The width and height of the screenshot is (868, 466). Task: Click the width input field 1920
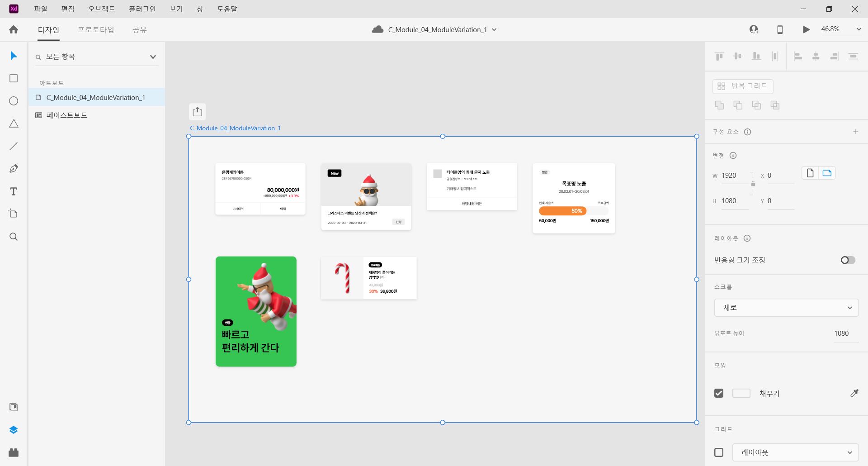(x=735, y=176)
